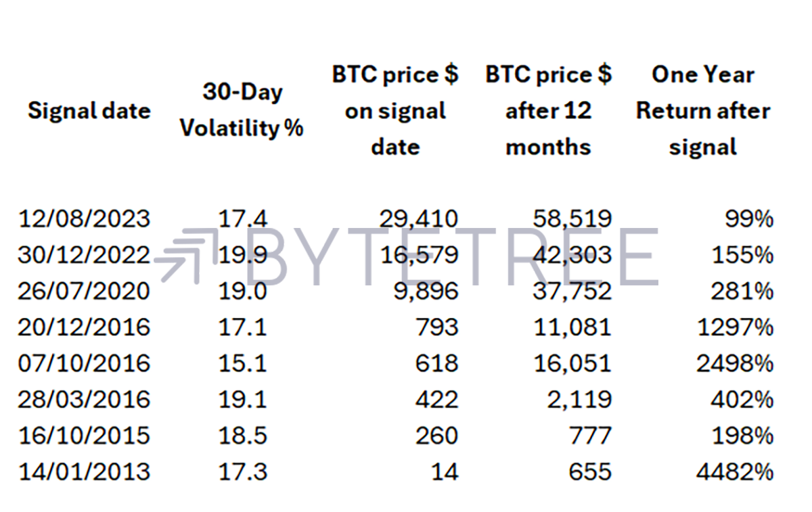The image size is (812, 512).
Task: Click the 26/07/2020 date cell
Action: [x=85, y=291]
